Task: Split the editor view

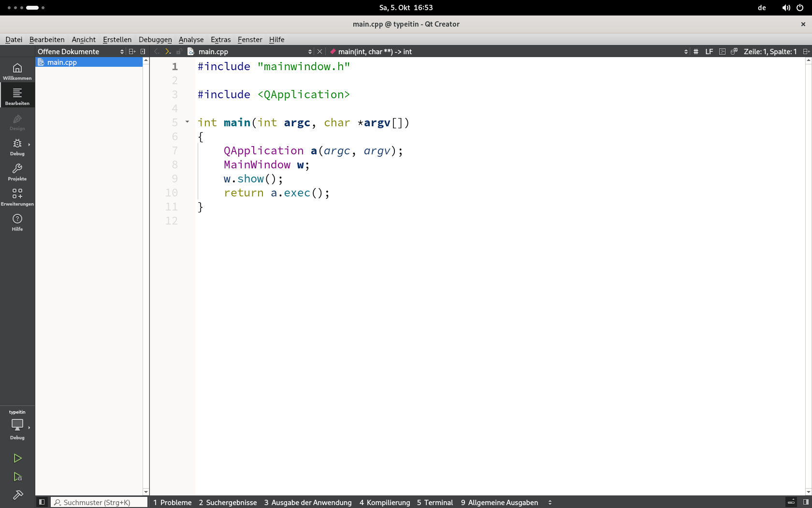Action: pyautogui.click(x=806, y=51)
